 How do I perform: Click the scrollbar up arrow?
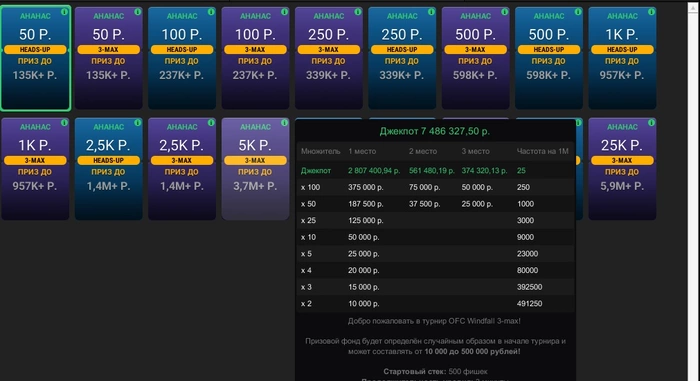[693, 8]
